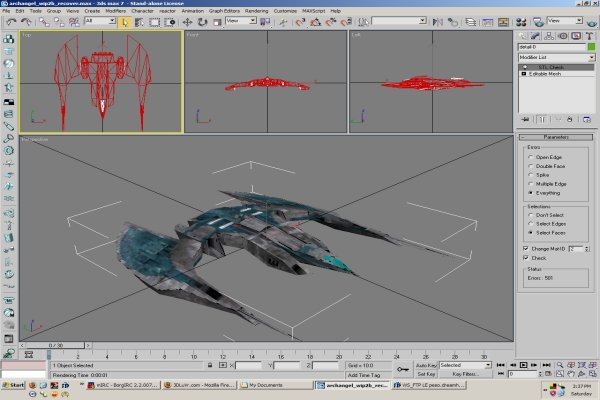600x400 pixels.
Task: Click the green object color swatch
Action: pos(591,47)
